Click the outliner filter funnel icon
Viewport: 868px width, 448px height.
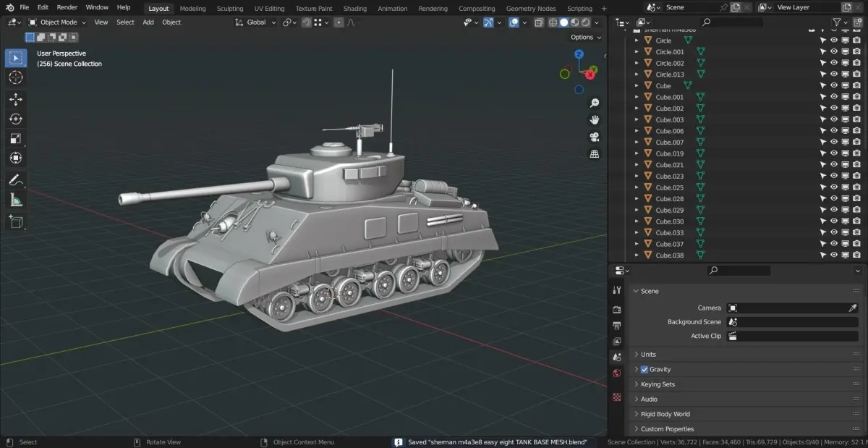pos(837,22)
